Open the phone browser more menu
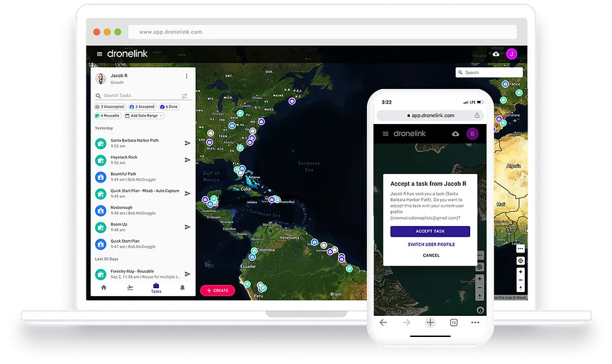612x364 pixels. coord(475,322)
